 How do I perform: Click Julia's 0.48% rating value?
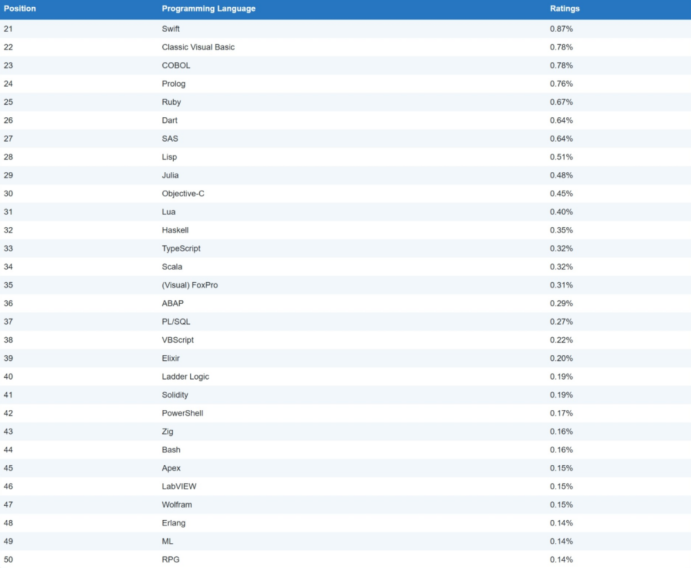pyautogui.click(x=561, y=175)
